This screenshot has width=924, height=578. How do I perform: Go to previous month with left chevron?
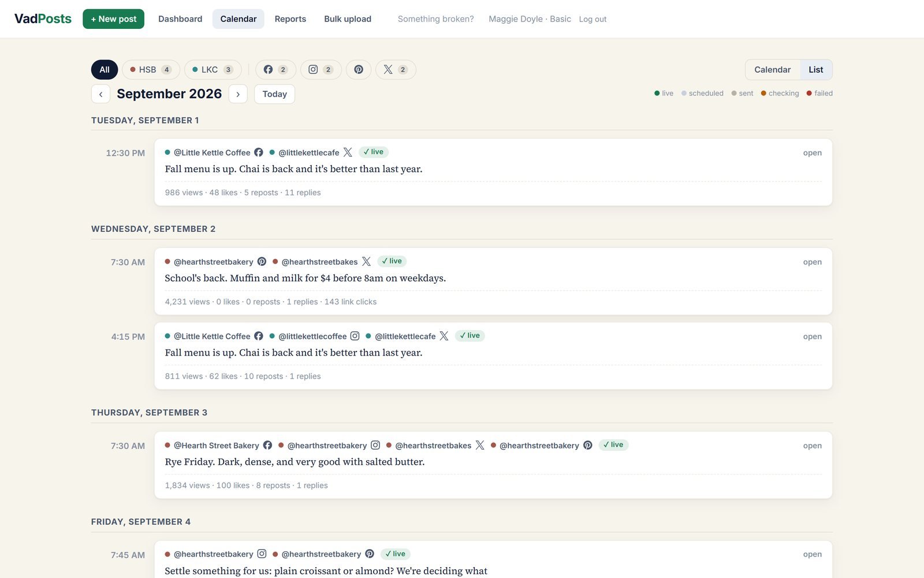100,94
